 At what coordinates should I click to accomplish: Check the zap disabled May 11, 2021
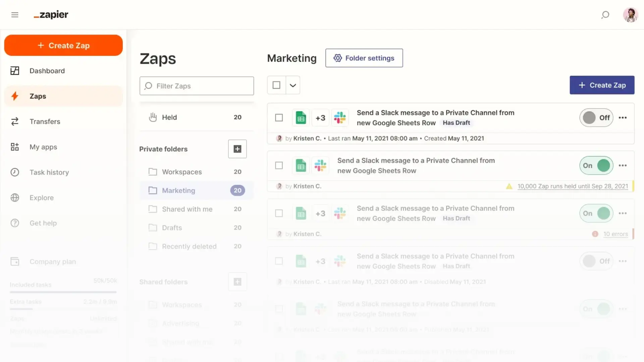pos(279,261)
